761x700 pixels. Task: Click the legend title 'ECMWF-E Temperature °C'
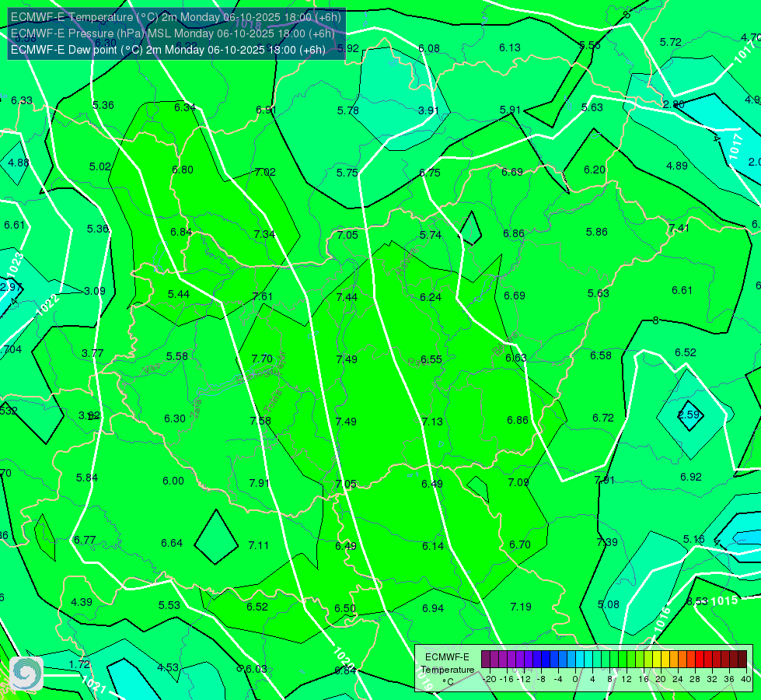click(447, 670)
